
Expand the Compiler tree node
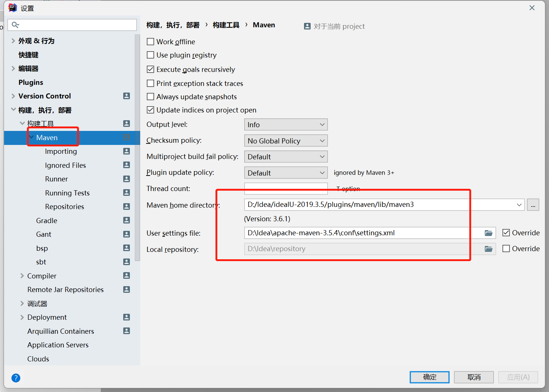tap(22, 275)
